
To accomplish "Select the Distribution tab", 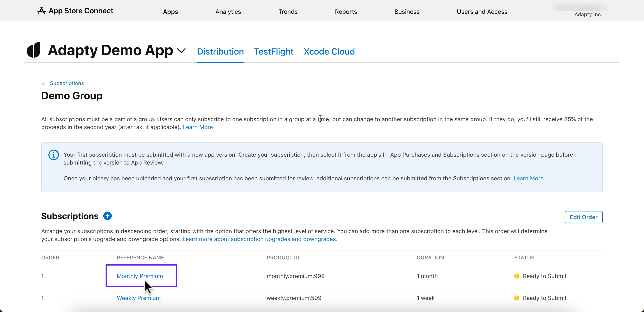I will 220,51.
